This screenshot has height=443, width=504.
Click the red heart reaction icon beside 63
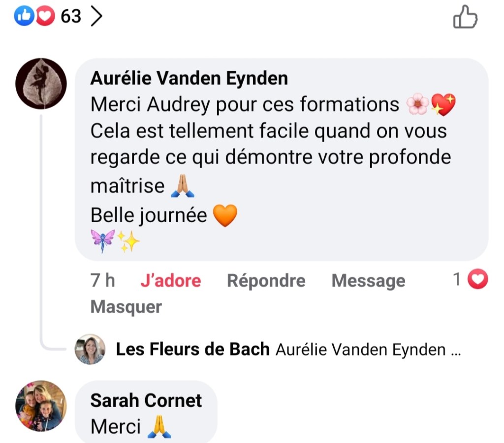point(44,16)
